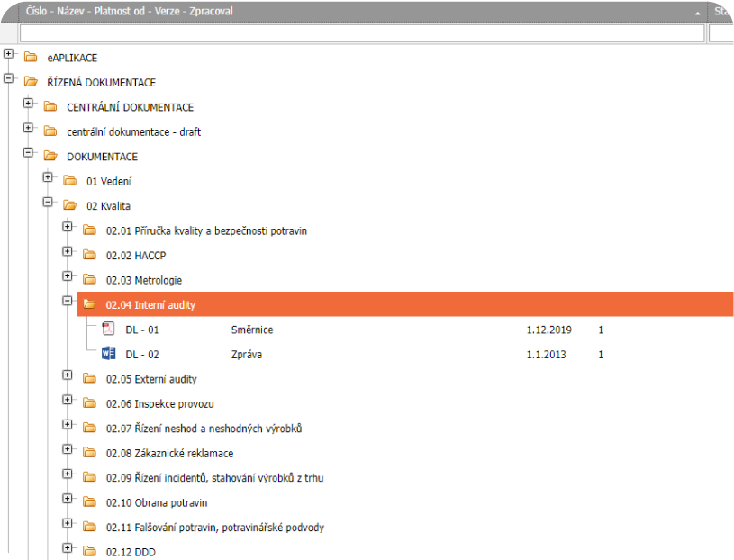
Task: Expand the CENTRÁLNÍ DOKUMENTACE node
Action: [28, 104]
